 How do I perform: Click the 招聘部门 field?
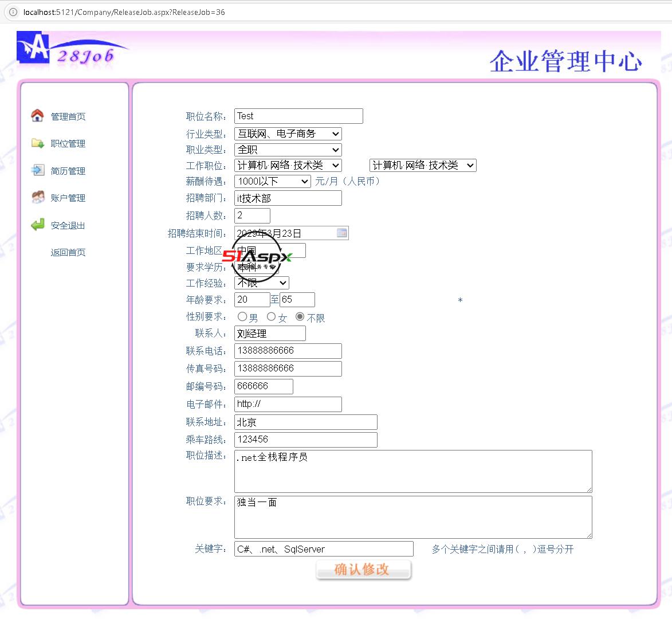pyautogui.click(x=288, y=198)
